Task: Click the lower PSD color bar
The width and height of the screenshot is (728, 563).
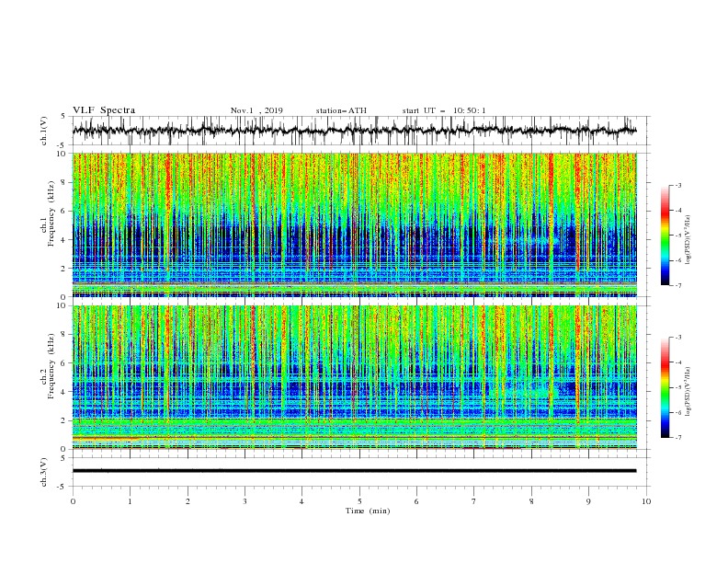Action: point(665,387)
